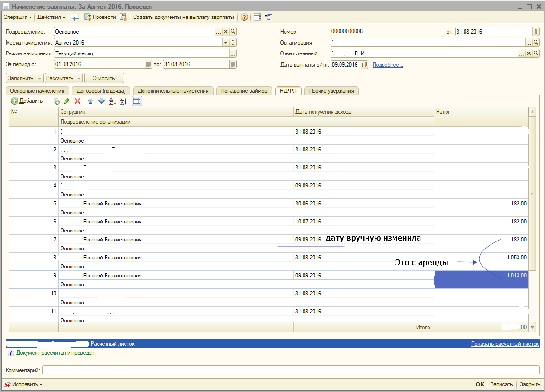The width and height of the screenshot is (545, 392).
Task: Click the Комментарий input field
Action: click(x=290, y=370)
